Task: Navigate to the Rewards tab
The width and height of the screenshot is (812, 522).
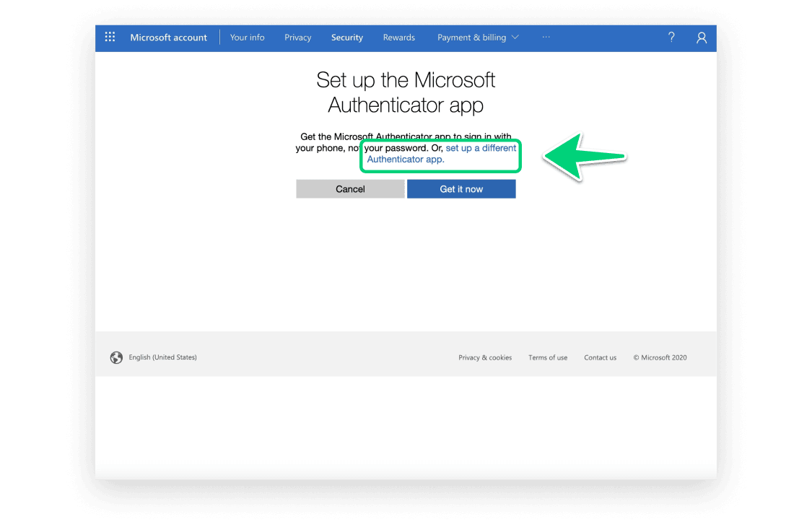Action: [x=398, y=38]
